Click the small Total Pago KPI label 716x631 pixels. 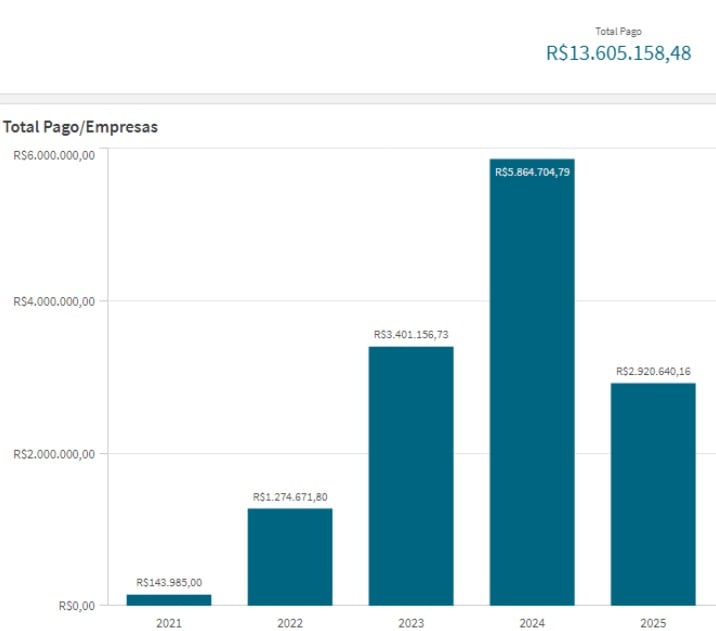618,31
